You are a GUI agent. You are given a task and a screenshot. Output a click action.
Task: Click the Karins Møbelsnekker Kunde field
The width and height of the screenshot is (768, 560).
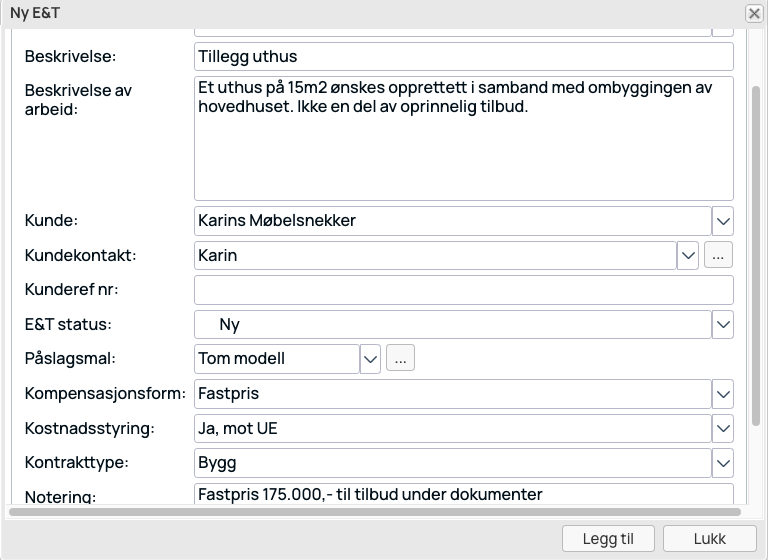(453, 221)
